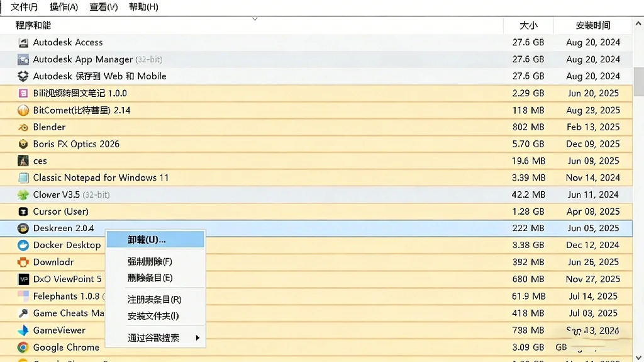Click the 2.29 GB size cell

coord(528,93)
